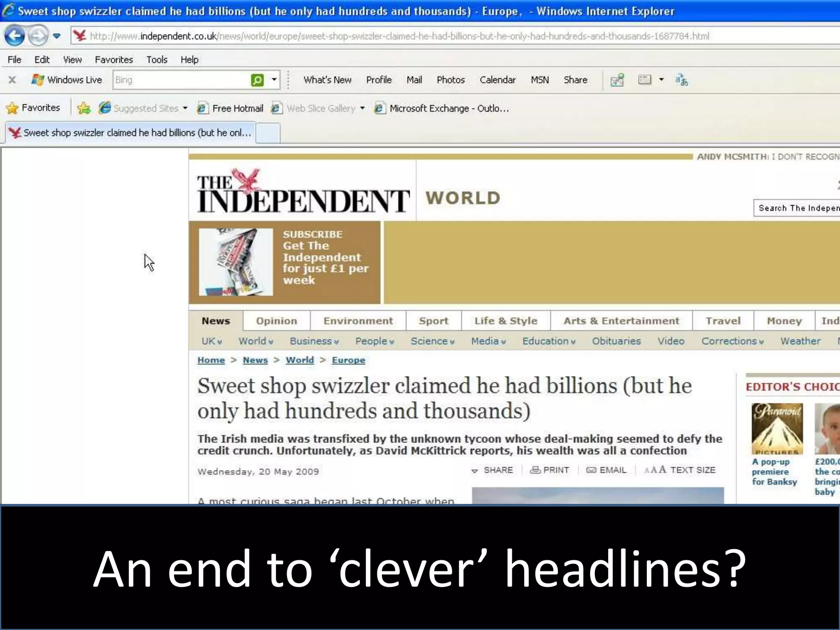Click the Search The Independent field
The image size is (840, 630).
click(797, 208)
